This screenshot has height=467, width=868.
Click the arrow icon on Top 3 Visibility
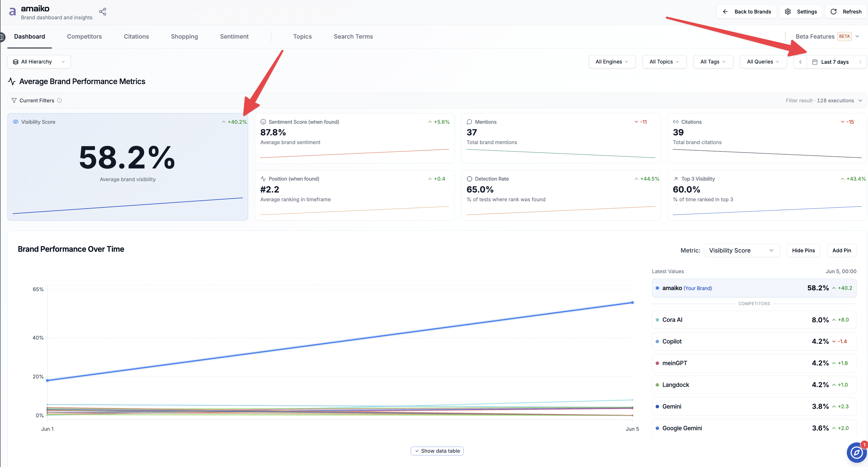tap(676, 179)
